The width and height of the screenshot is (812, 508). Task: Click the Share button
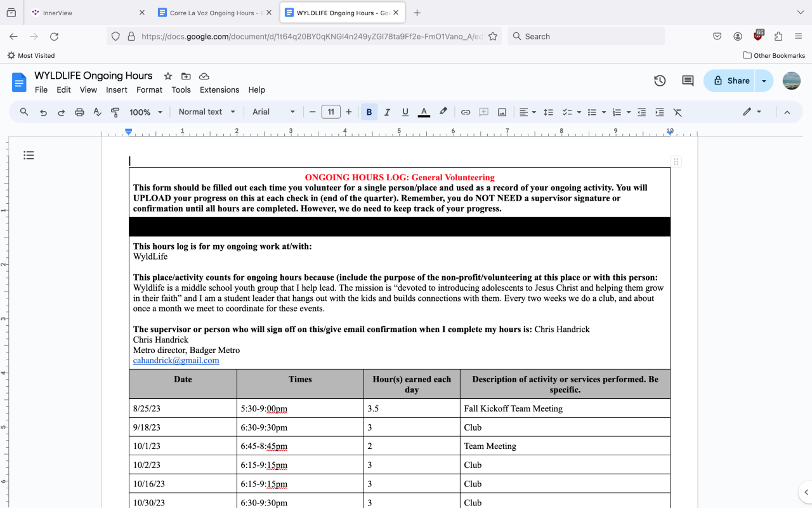click(x=731, y=81)
